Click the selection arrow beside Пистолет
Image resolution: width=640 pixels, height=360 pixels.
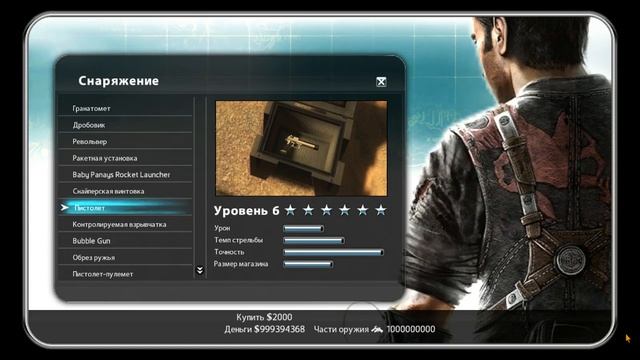64,208
